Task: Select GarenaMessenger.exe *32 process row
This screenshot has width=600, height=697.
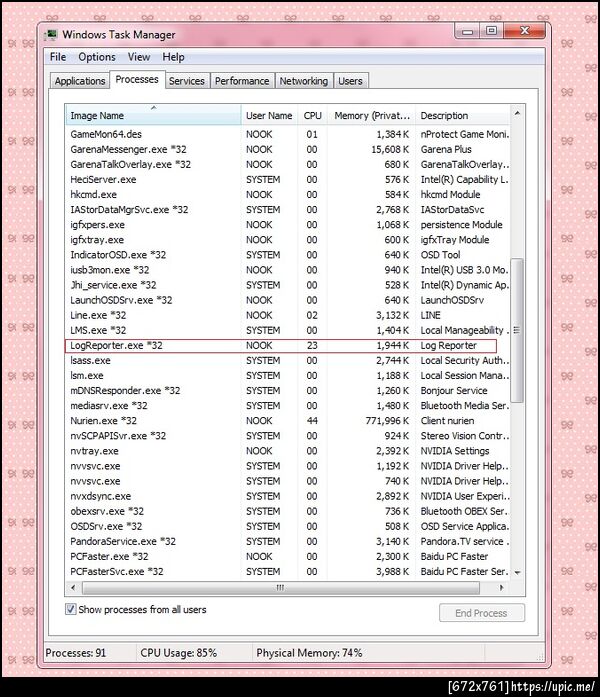Action: (288, 149)
